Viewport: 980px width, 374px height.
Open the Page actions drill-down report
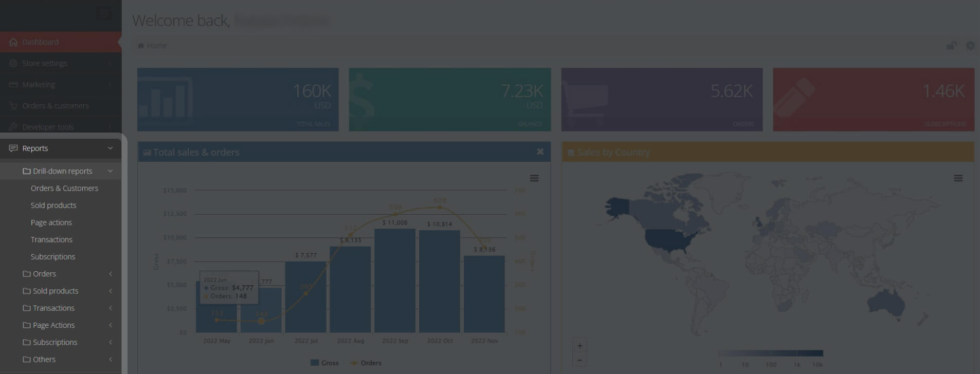coord(51,222)
